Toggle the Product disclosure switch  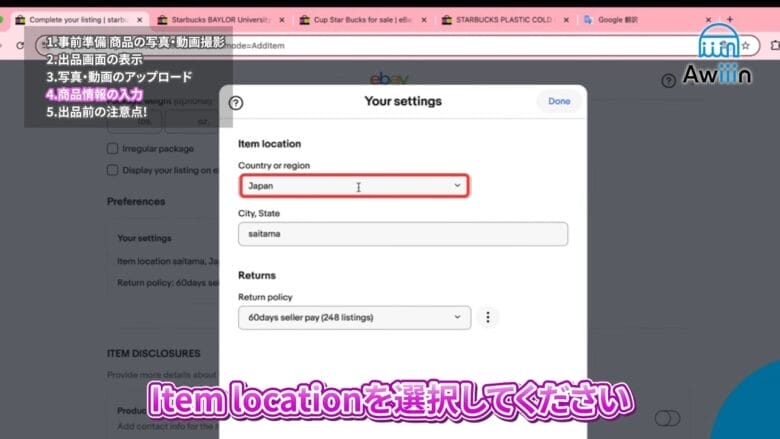coord(668,418)
